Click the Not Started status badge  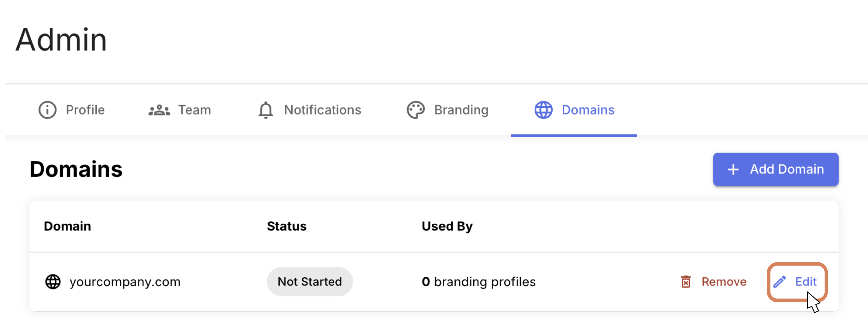[309, 281]
